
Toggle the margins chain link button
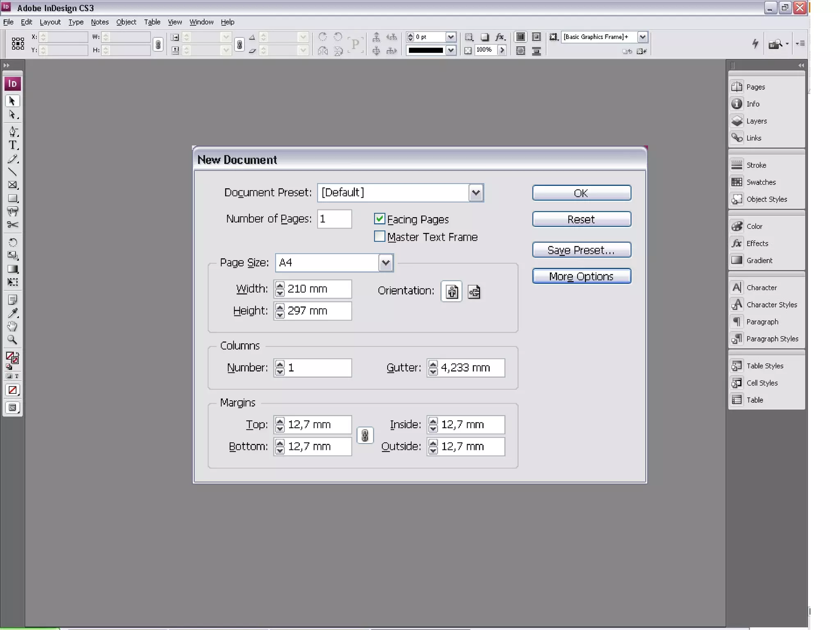coord(365,436)
